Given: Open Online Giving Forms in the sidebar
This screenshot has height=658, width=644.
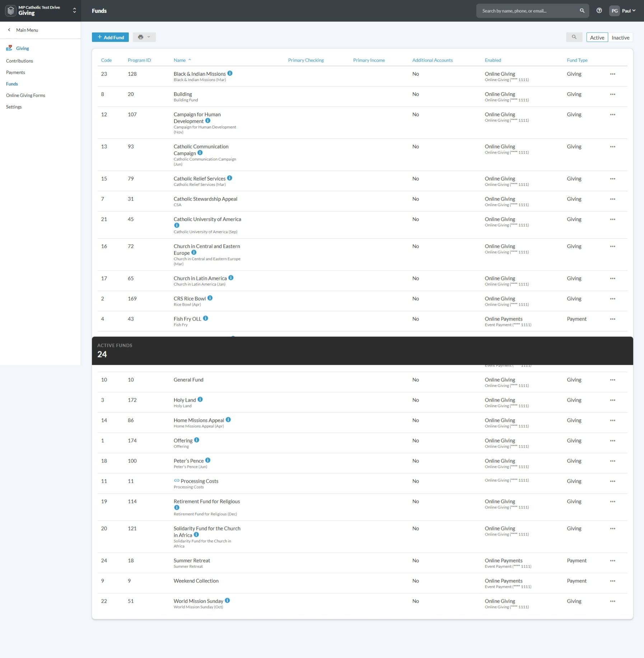Looking at the screenshot, I should click(x=25, y=95).
